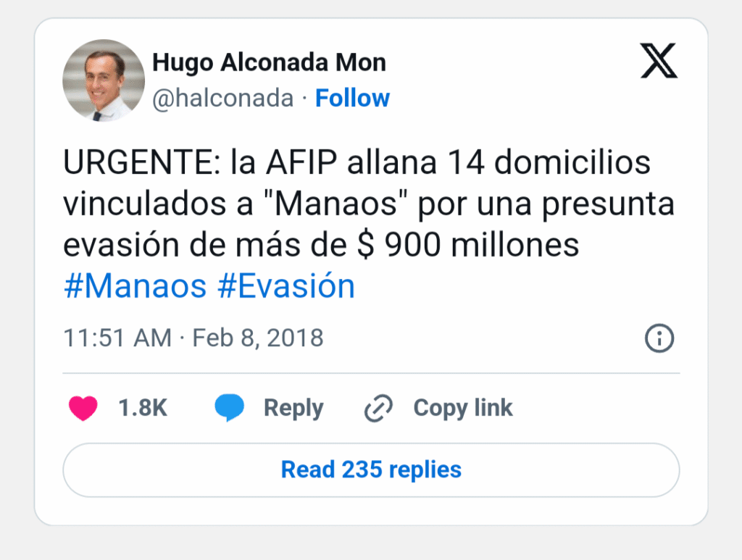
Task: Click the display name Hugo Alconada Mon
Action: (x=269, y=63)
